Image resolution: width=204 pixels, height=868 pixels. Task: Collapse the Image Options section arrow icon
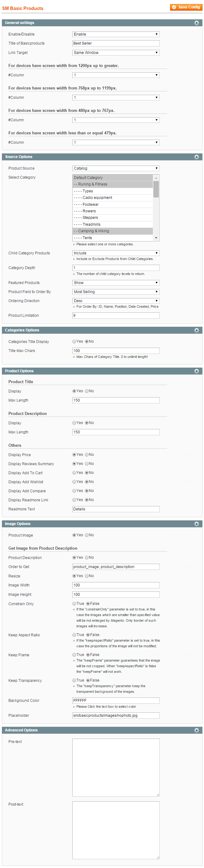(196, 524)
